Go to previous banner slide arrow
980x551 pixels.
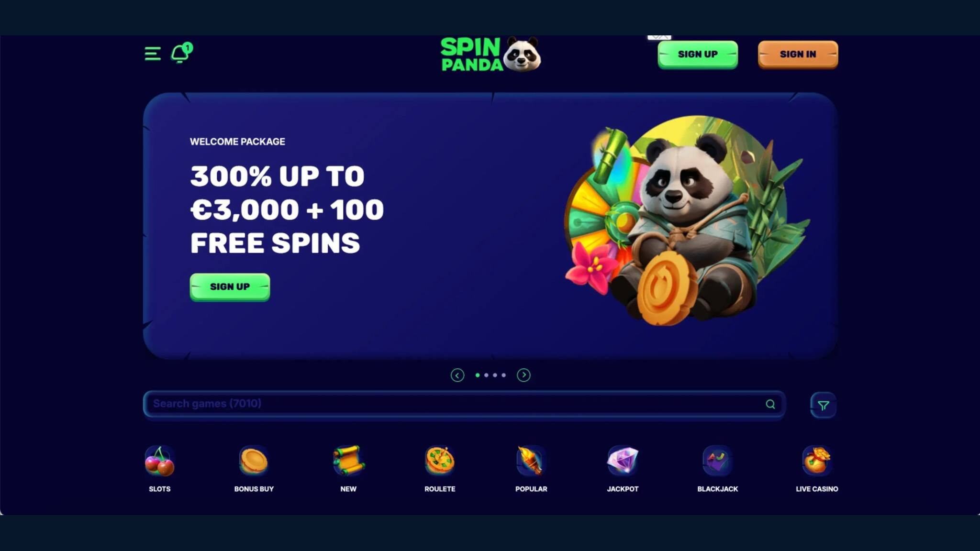[x=457, y=375]
